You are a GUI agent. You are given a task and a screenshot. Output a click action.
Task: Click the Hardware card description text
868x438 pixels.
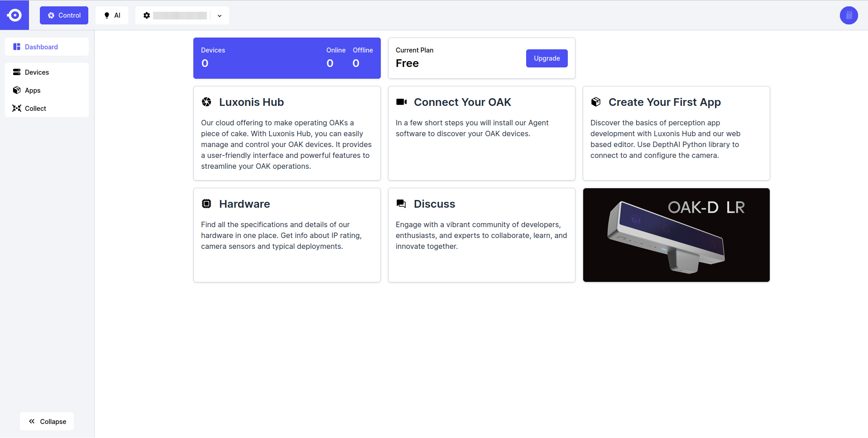coord(281,235)
